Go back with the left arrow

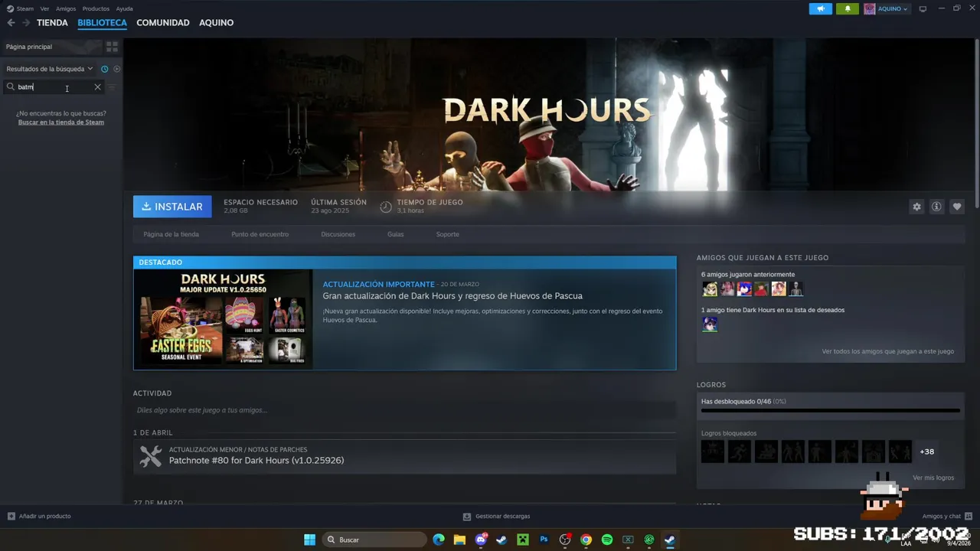11,23
